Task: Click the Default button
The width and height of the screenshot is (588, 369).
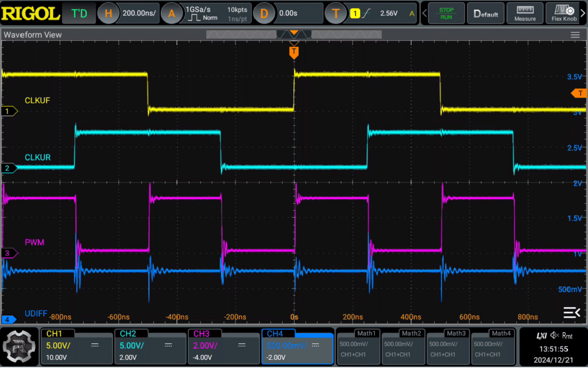Action: coord(486,14)
